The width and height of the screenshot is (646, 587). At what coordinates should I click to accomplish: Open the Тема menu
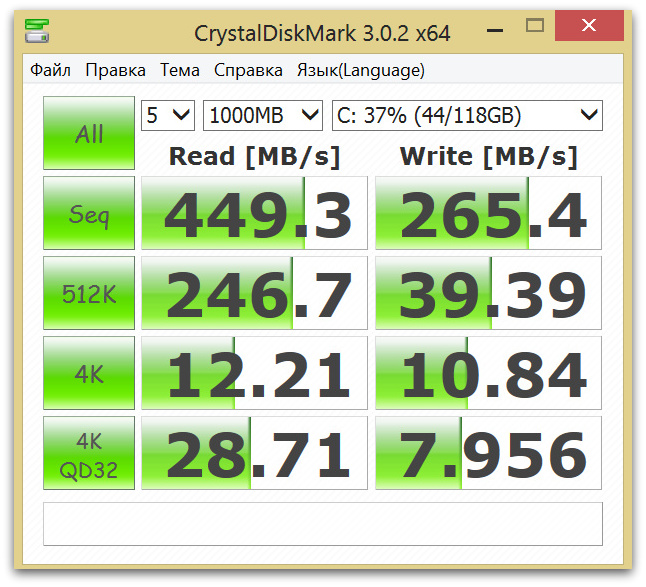point(180,70)
